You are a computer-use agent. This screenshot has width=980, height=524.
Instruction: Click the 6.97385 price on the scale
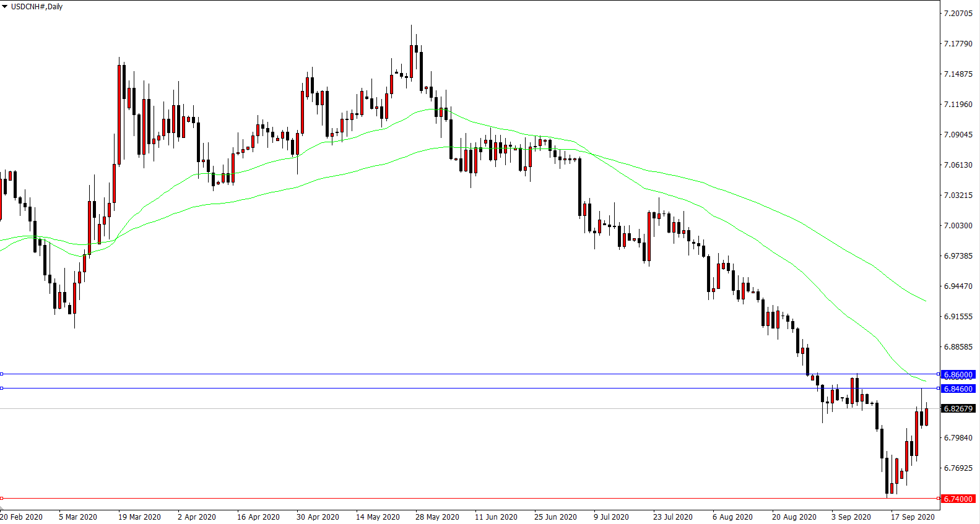(x=958, y=256)
